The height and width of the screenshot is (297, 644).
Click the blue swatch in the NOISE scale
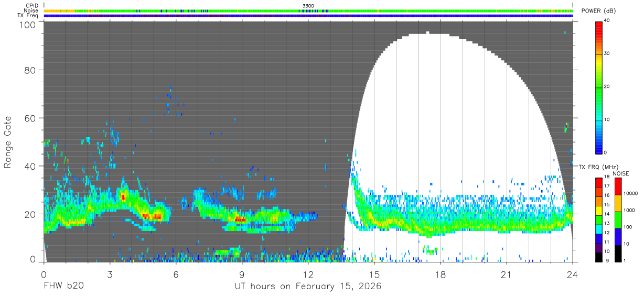618,237
